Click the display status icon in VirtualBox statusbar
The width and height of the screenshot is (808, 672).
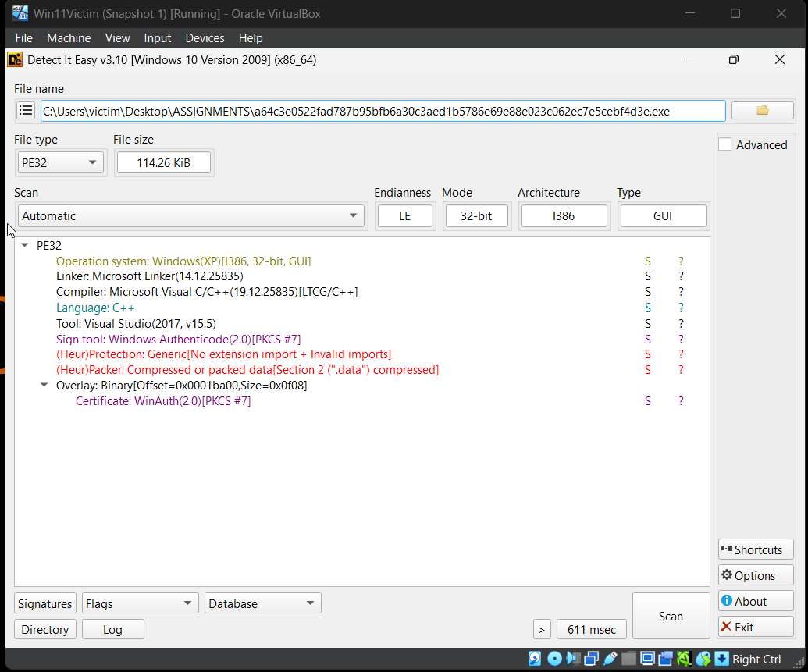click(x=647, y=658)
